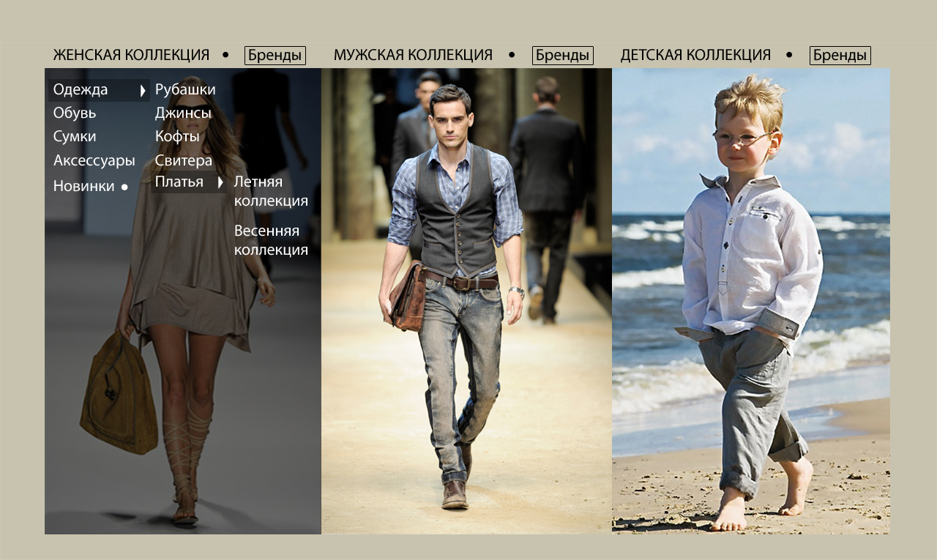Open the Новинки menu entry

(83, 186)
